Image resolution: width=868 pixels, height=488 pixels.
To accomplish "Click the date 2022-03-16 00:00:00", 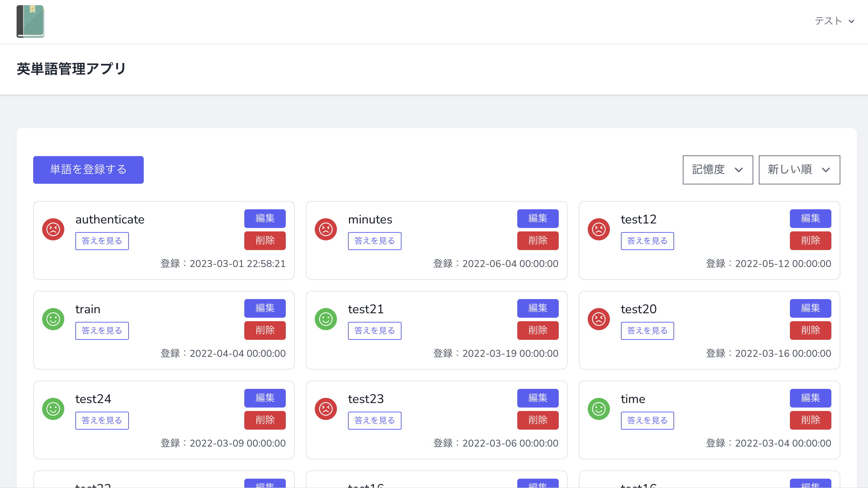I will tap(783, 353).
